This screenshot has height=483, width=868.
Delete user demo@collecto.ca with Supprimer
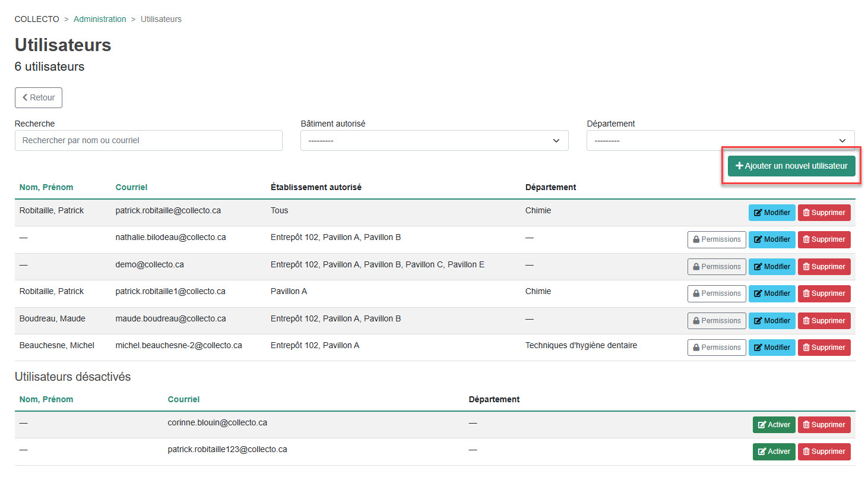(x=823, y=267)
